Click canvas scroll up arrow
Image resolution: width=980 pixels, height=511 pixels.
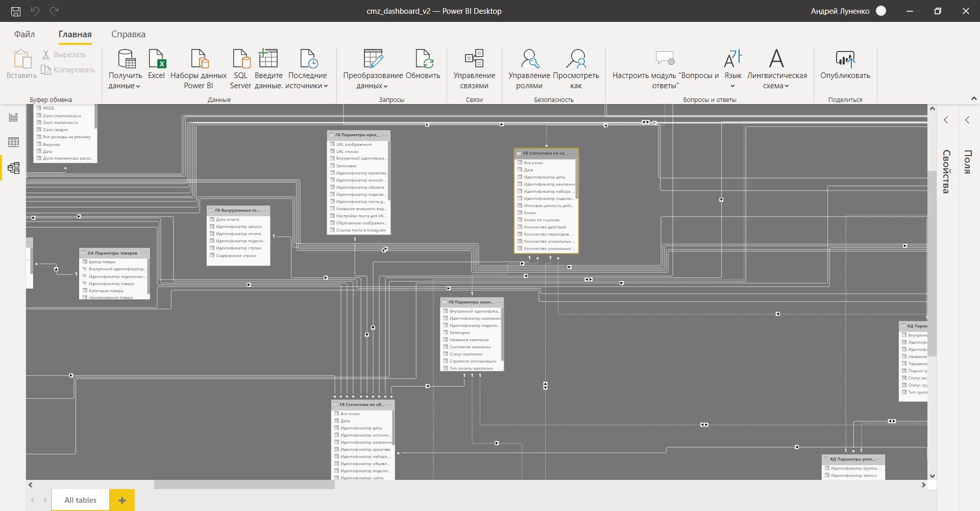pos(932,109)
